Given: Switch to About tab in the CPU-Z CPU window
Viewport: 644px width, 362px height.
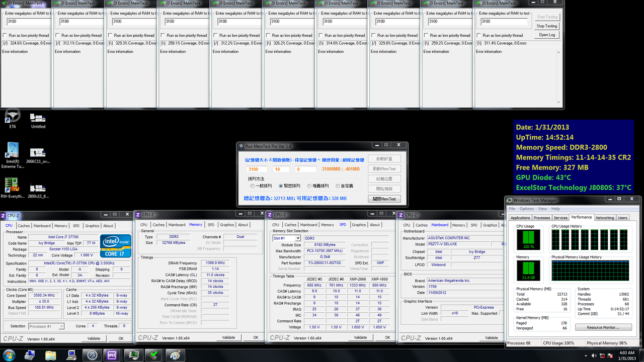Looking at the screenshot, I should coord(108,226).
